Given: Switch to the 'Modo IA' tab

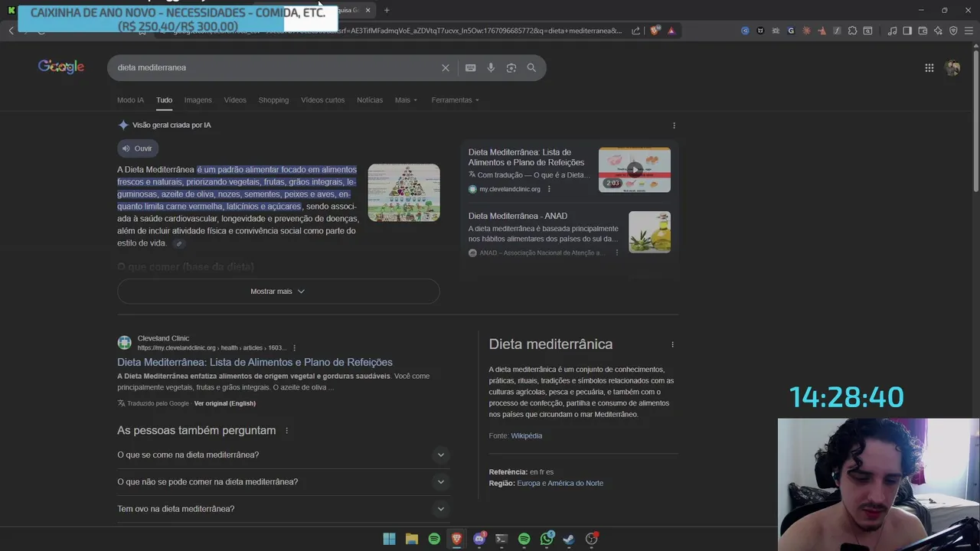Looking at the screenshot, I should pos(130,100).
